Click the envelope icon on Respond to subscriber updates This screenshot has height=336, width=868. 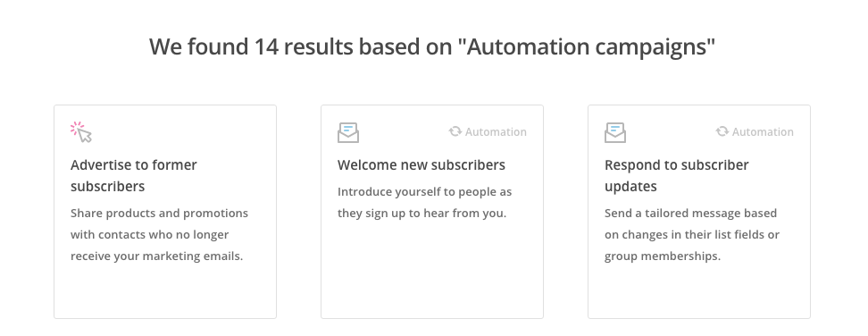615,133
